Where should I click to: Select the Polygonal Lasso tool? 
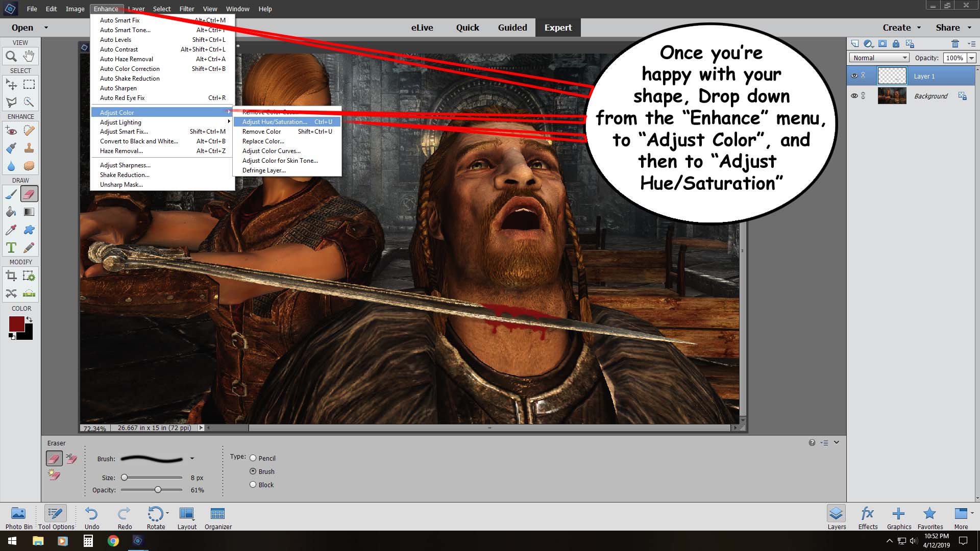coord(11,102)
